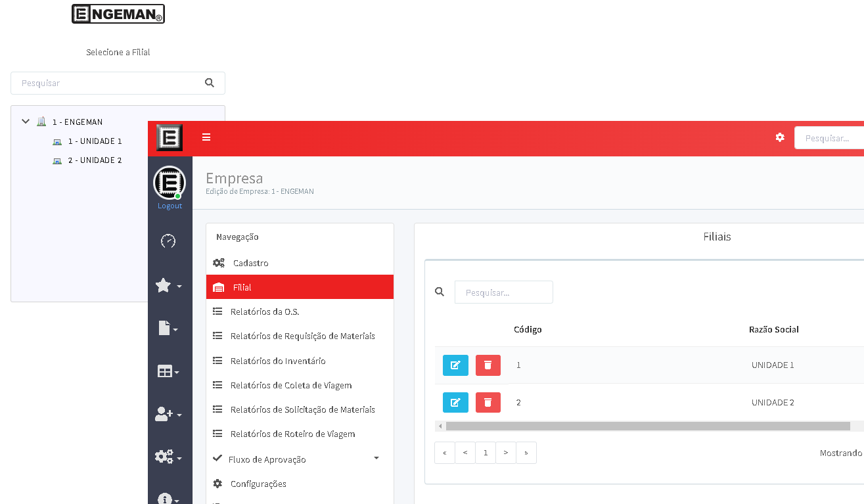
Task: Click the edit button for UNIDADE 1
Action: [x=455, y=365]
